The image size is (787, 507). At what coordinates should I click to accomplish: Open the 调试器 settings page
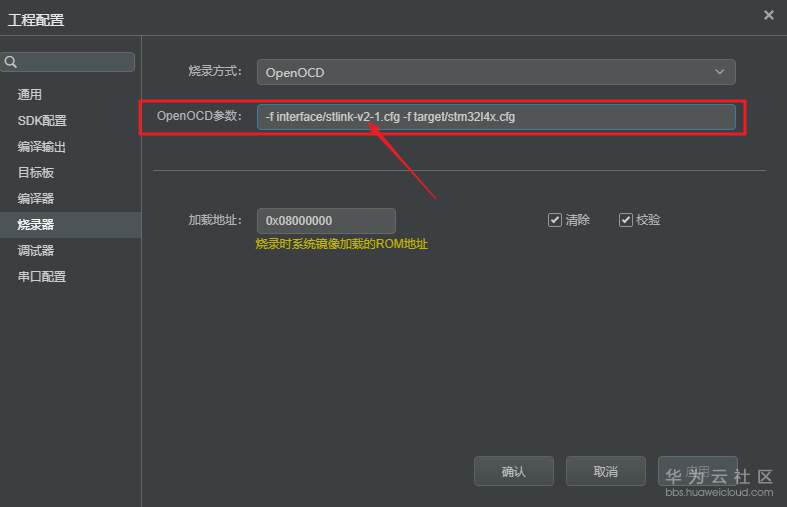pos(36,250)
